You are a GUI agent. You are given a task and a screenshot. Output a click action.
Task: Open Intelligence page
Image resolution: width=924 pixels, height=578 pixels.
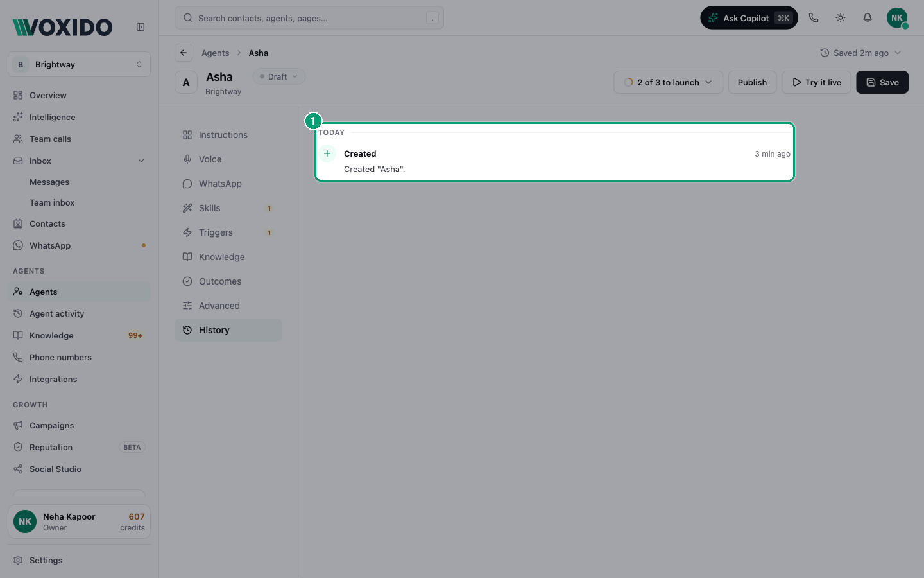click(79, 117)
